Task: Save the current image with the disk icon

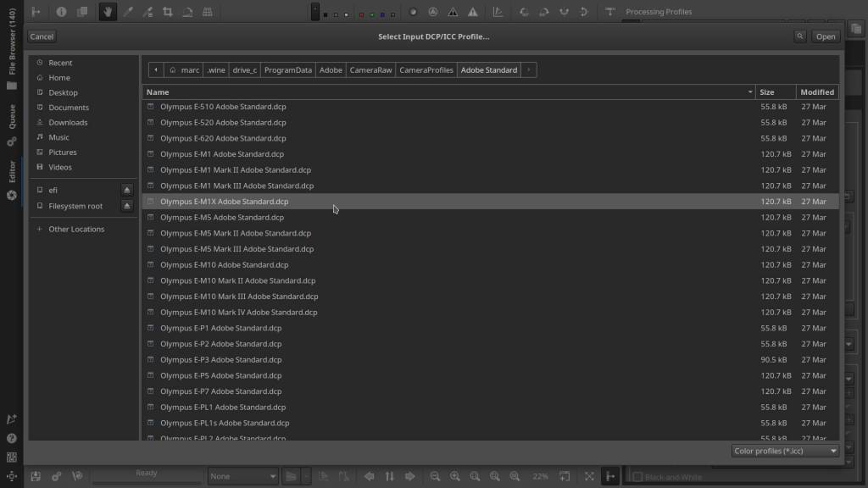Action: point(36,476)
